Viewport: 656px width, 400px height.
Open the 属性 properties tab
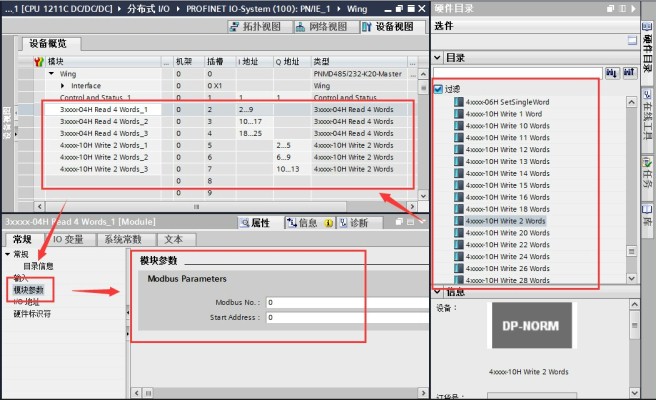click(x=260, y=222)
